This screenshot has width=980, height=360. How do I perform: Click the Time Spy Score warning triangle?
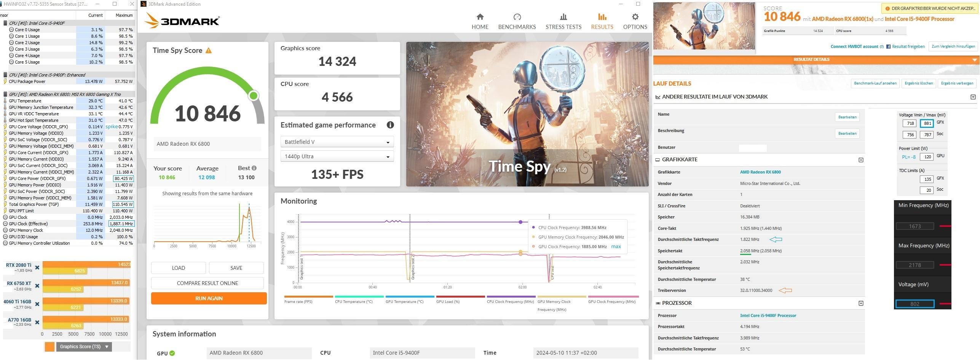(x=208, y=51)
